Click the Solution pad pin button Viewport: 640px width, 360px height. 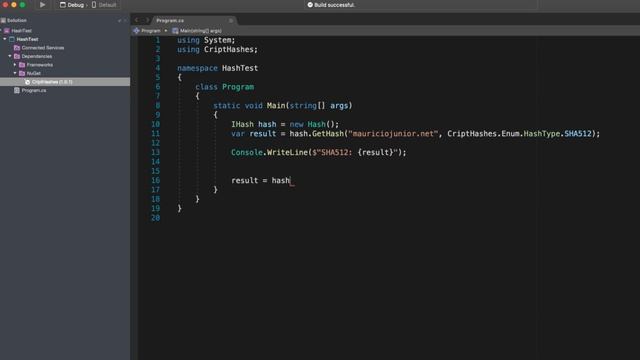(x=120, y=20)
